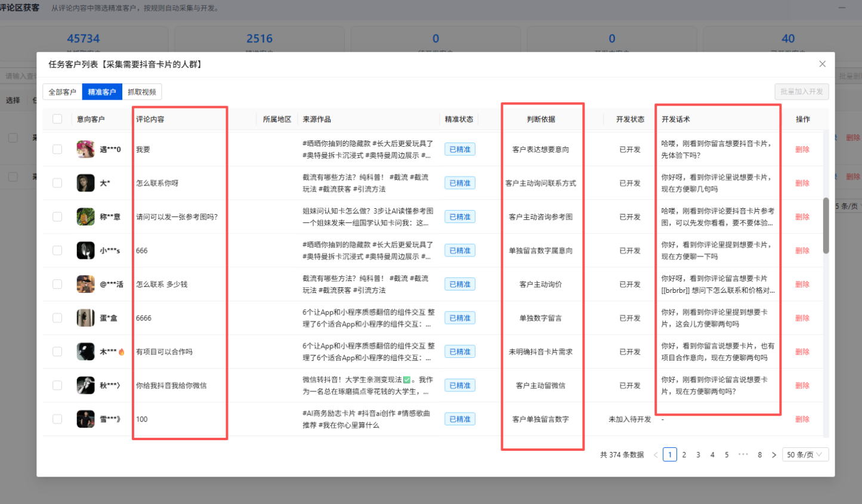This screenshot has height=504, width=862.
Task: Delete row with comment 100
Action: click(x=802, y=419)
